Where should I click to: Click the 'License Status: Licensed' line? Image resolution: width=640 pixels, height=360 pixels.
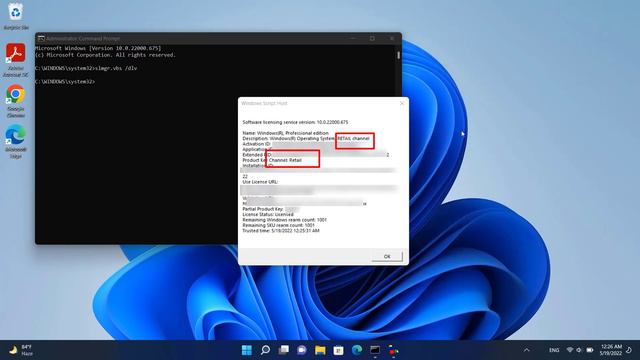click(x=268, y=214)
